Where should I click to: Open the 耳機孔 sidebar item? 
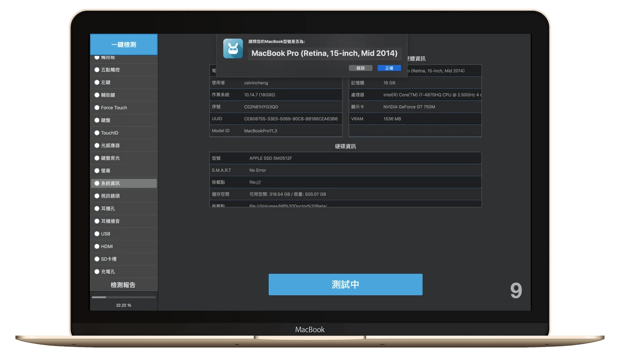124,209
